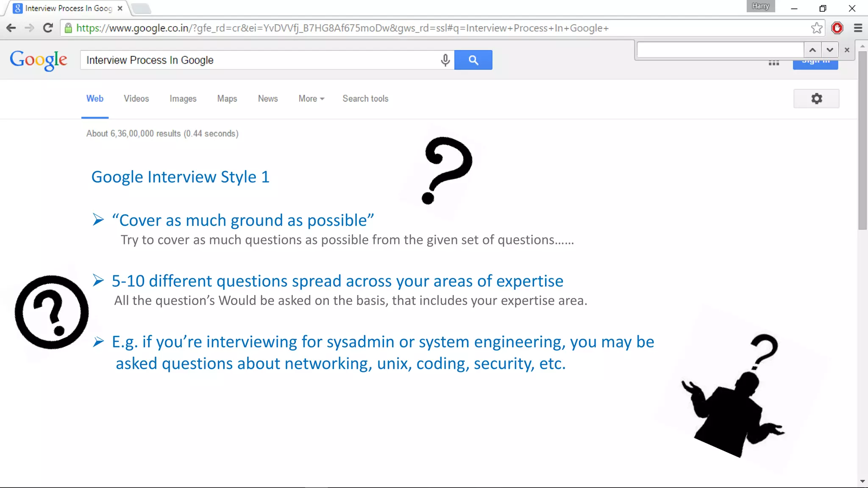Start voice search with the microphone icon
The width and height of the screenshot is (868, 488).
(x=445, y=60)
